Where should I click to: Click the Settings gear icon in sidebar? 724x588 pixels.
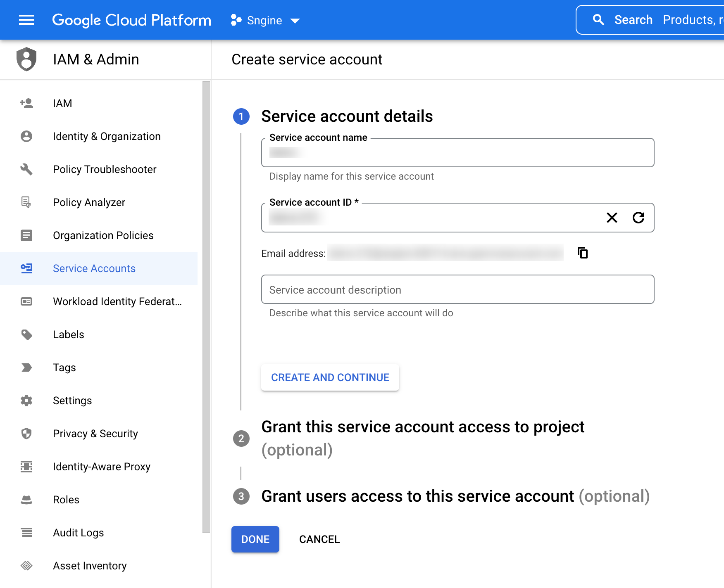click(26, 401)
